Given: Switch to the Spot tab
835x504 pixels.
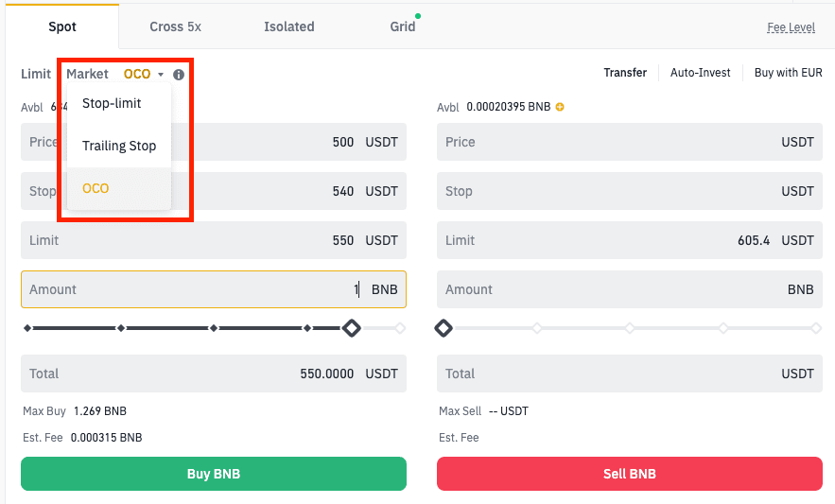Looking at the screenshot, I should point(62,26).
